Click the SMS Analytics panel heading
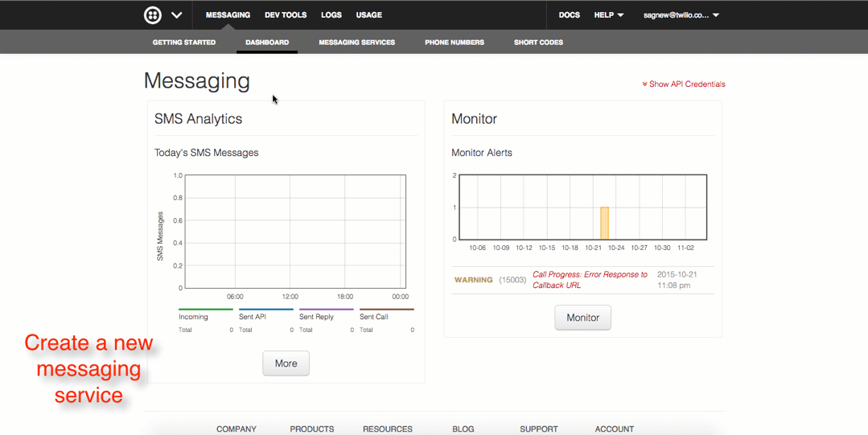Image resolution: width=868 pixels, height=435 pixels. tap(198, 119)
